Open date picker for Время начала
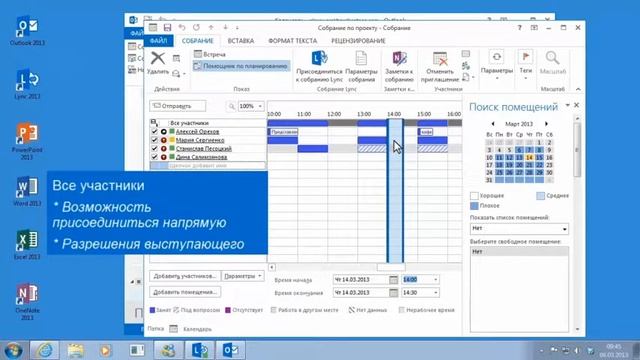This screenshot has width=640, height=360. tap(393, 280)
